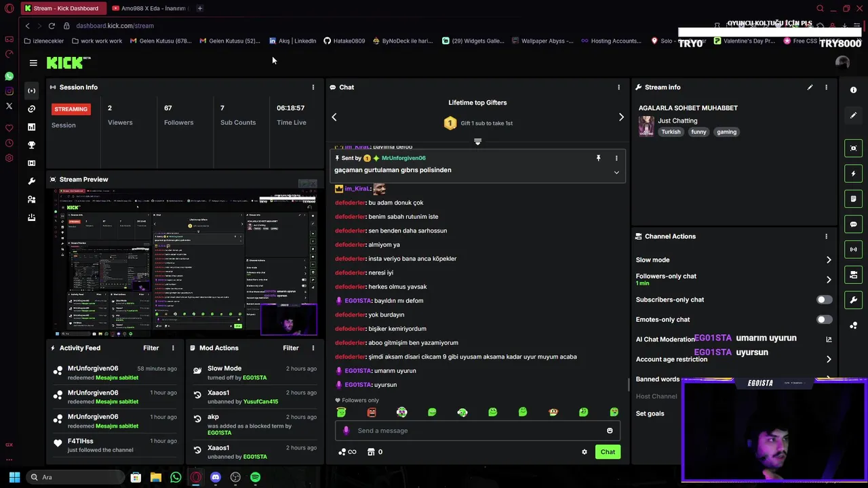Open Mod Actions three-dot menu

(313, 348)
